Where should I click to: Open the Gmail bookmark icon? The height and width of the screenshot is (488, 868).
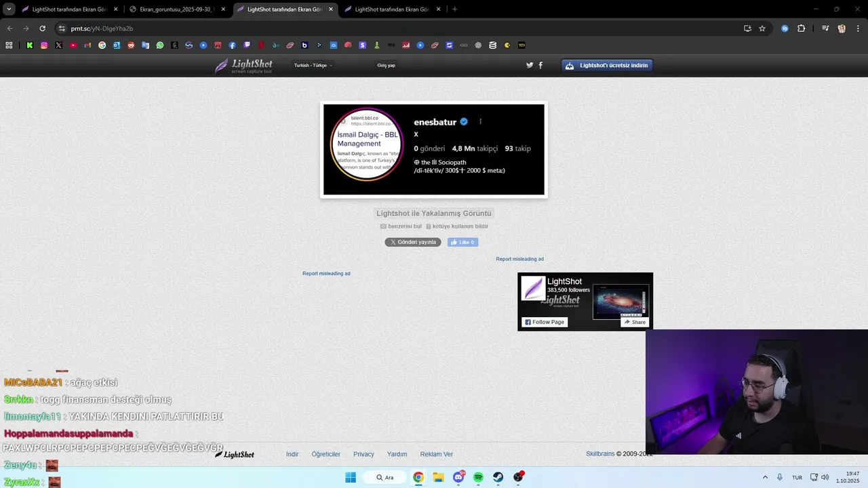pos(87,45)
